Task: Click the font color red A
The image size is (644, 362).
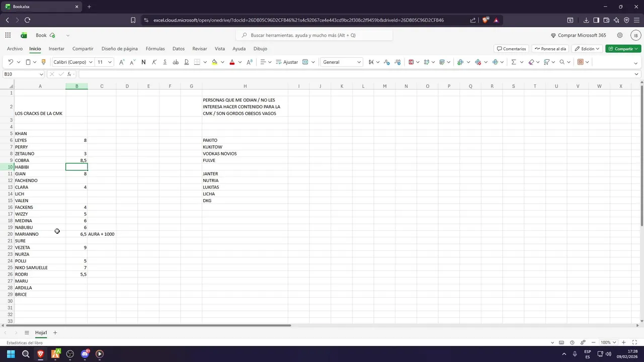Action: [x=232, y=62]
